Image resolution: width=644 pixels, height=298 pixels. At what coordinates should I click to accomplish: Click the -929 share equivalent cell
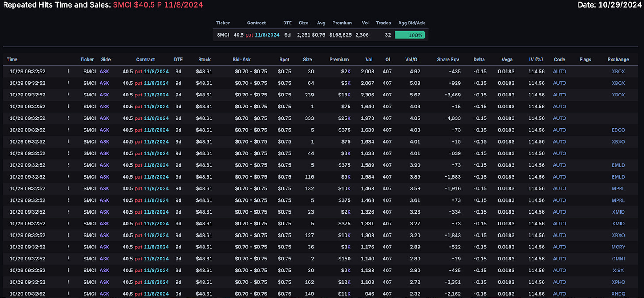coord(455,83)
